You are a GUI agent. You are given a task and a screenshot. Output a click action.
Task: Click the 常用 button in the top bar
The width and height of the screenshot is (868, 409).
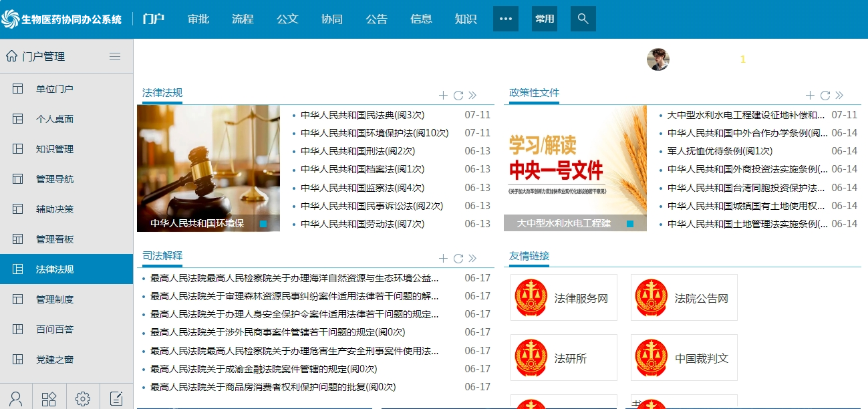[545, 19]
